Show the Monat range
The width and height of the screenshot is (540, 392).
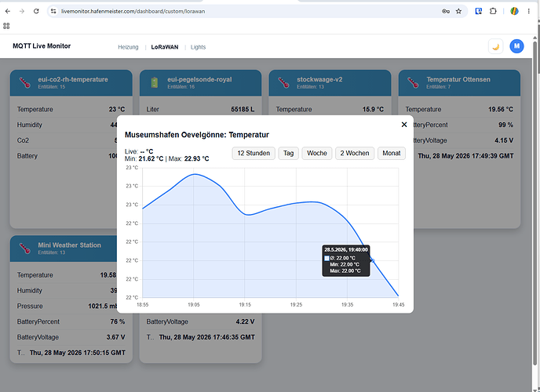tap(392, 153)
